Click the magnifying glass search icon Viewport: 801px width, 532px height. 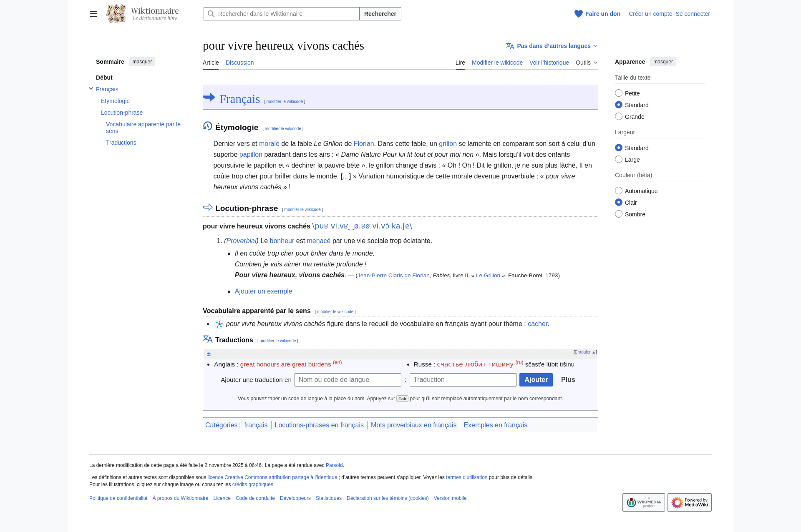(x=211, y=14)
